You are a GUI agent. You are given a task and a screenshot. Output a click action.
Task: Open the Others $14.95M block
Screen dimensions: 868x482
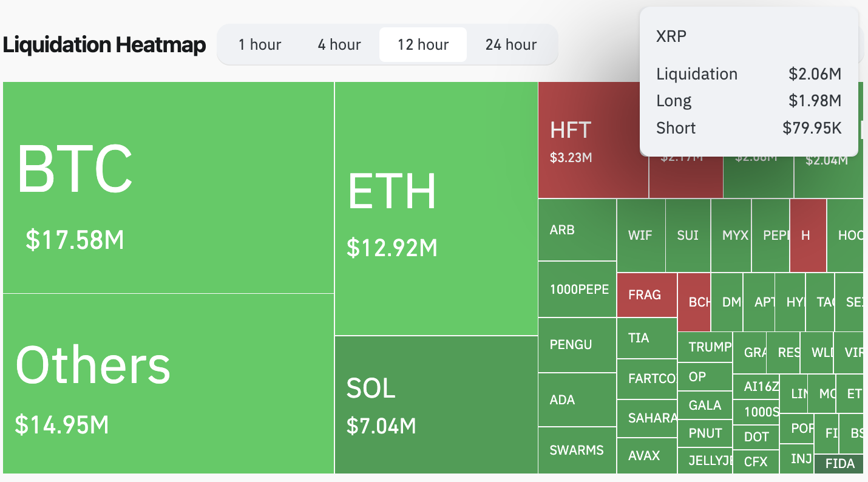pos(168,383)
